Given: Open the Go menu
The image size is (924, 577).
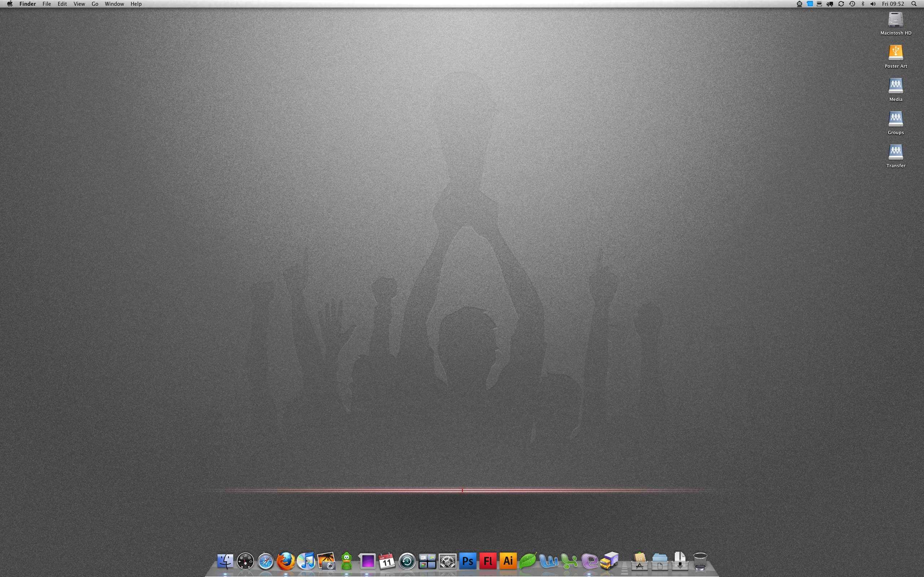Looking at the screenshot, I should 95,4.
